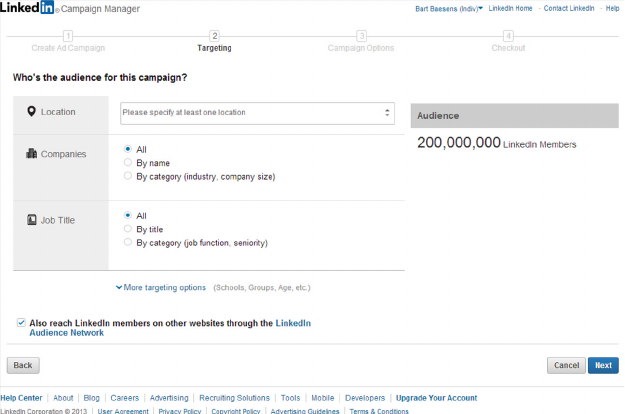The image size is (625, 414).
Task: Click step 4 Checkout icon
Action: click(x=508, y=36)
